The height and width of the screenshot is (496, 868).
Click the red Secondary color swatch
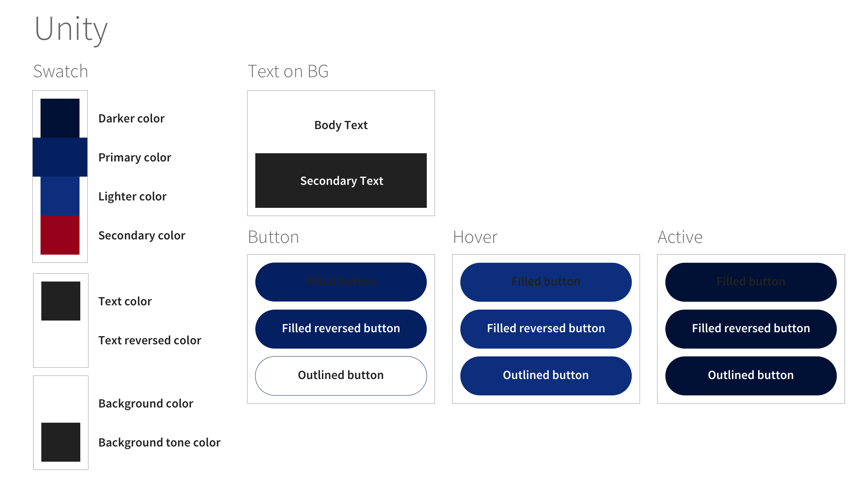coord(60,235)
